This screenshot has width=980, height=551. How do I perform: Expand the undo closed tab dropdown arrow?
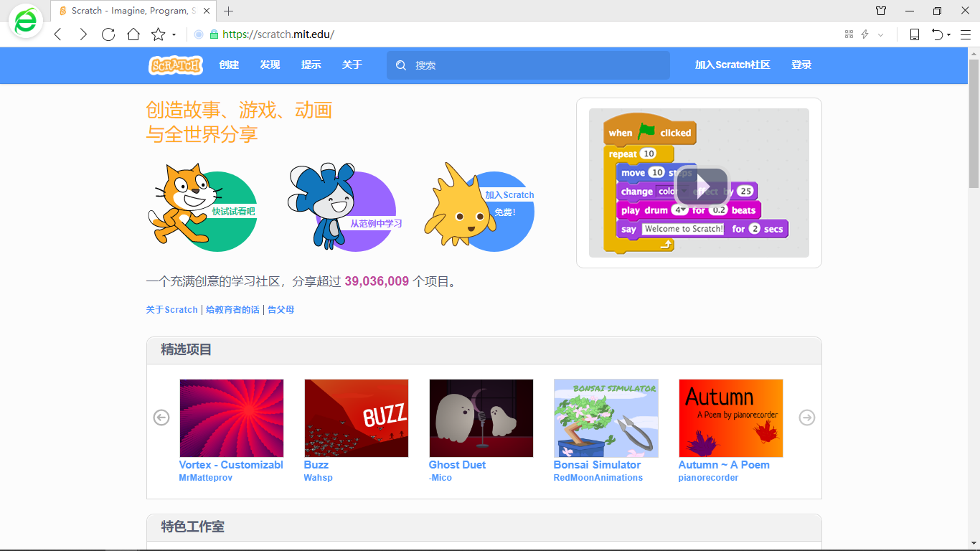point(949,35)
